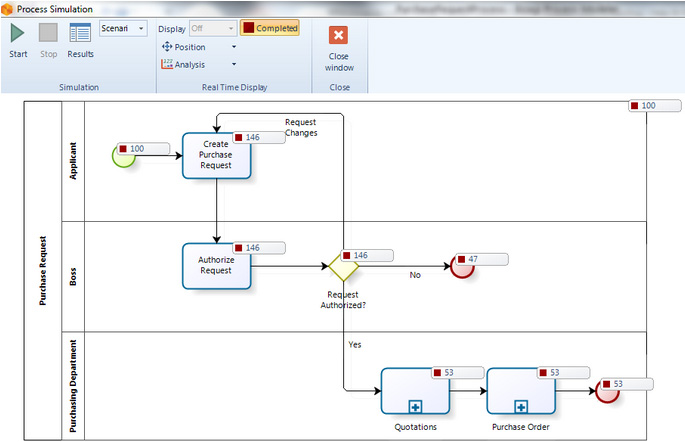The image size is (685, 442).
Task: Click the 100 counter badge on the pool
Action: 655,106
